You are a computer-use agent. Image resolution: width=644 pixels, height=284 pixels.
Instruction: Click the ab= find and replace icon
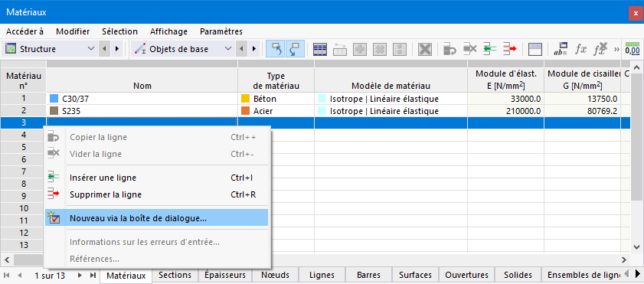tap(561, 49)
